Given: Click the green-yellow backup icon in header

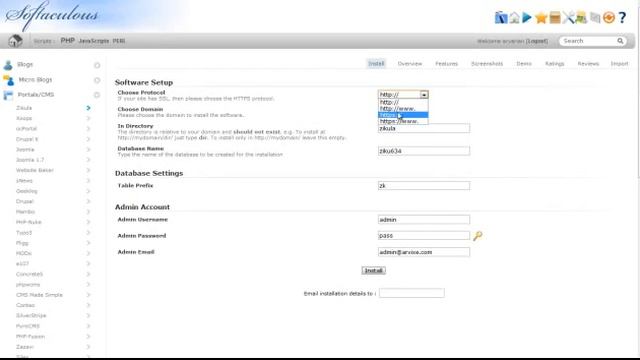Looking at the screenshot, I should [581, 18].
